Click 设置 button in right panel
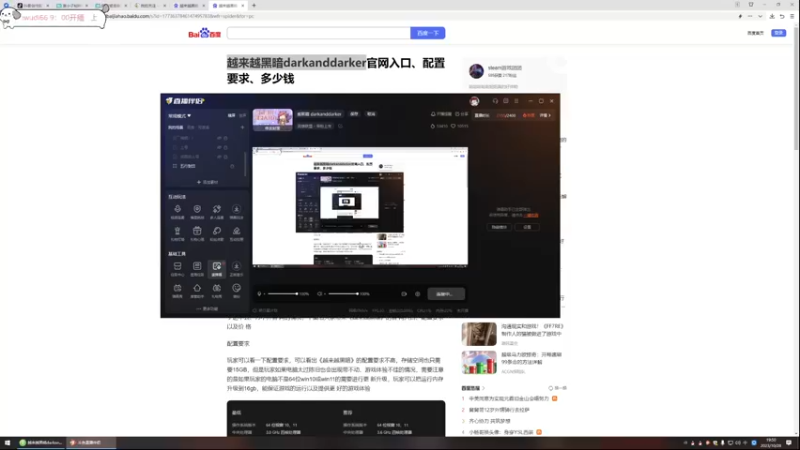800x450 pixels. [x=527, y=227]
